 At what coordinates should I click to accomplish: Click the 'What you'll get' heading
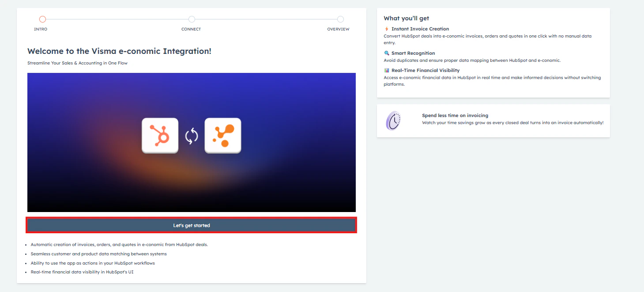pos(407,18)
